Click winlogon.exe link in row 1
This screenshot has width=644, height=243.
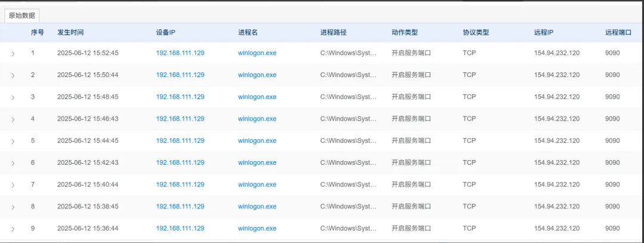[x=257, y=53]
